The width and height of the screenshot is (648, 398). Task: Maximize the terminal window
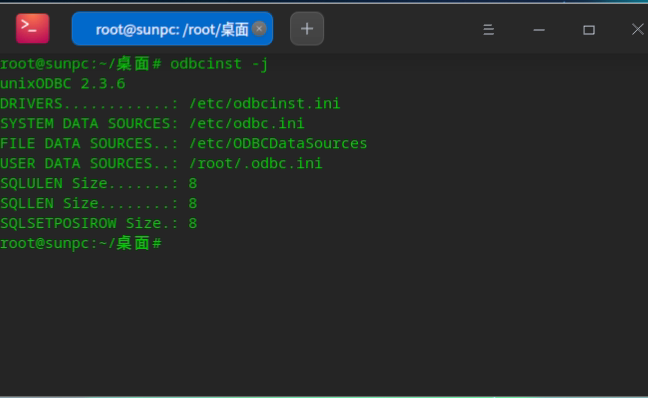tap(589, 30)
